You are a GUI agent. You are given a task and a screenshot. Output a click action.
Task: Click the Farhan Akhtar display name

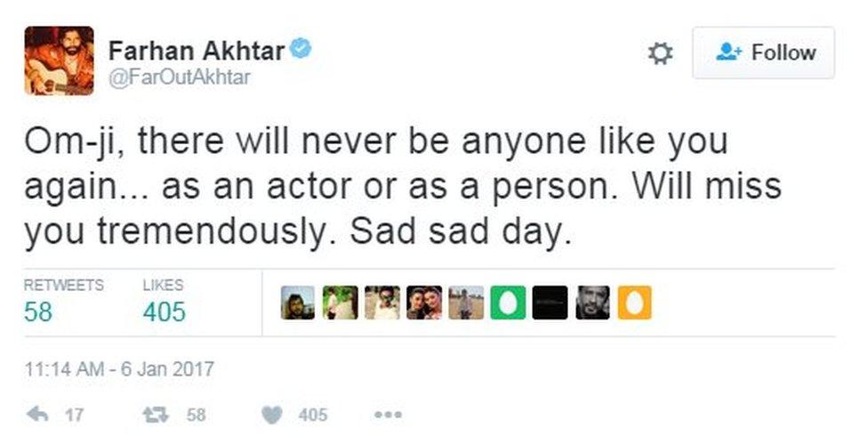coord(196,51)
